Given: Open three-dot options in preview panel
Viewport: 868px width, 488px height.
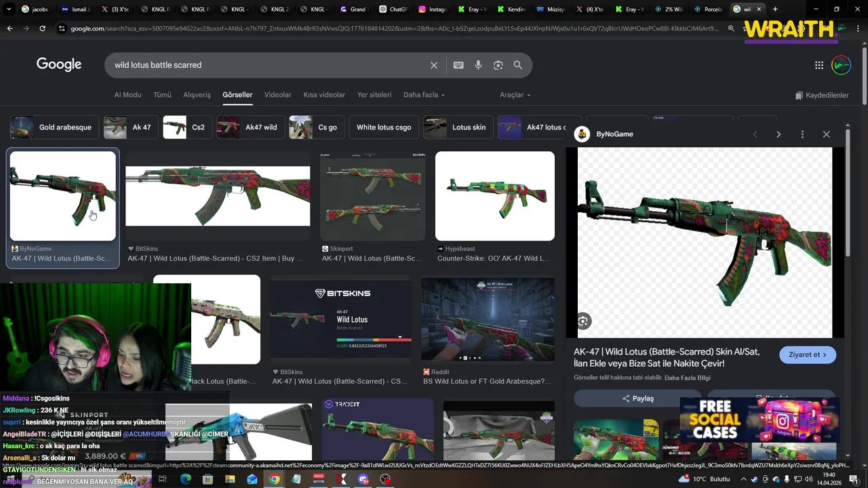Looking at the screenshot, I should pos(802,134).
